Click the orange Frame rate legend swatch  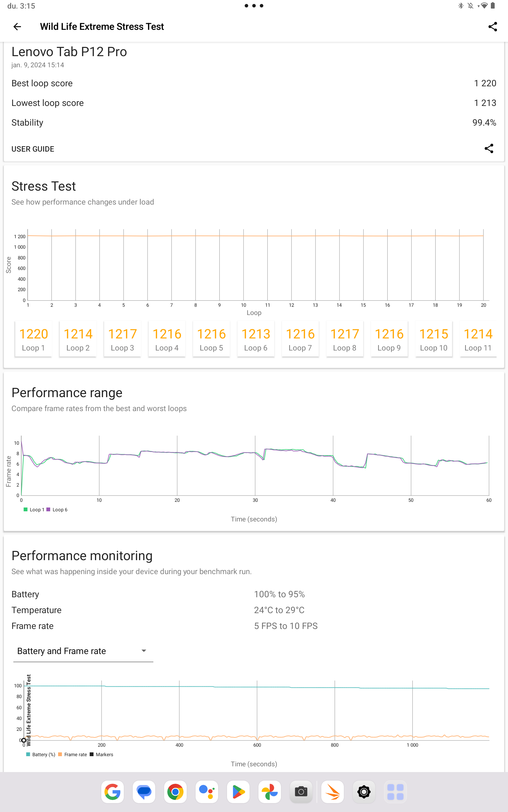[x=60, y=754]
